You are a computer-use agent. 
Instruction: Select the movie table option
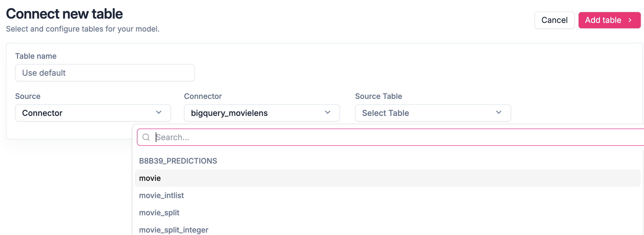coord(388,178)
